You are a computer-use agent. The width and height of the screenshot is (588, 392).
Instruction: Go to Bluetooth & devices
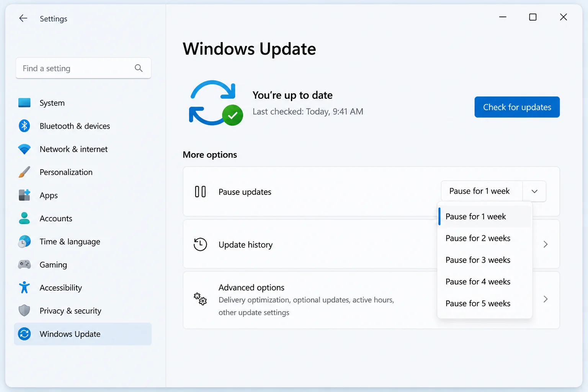click(x=83, y=126)
